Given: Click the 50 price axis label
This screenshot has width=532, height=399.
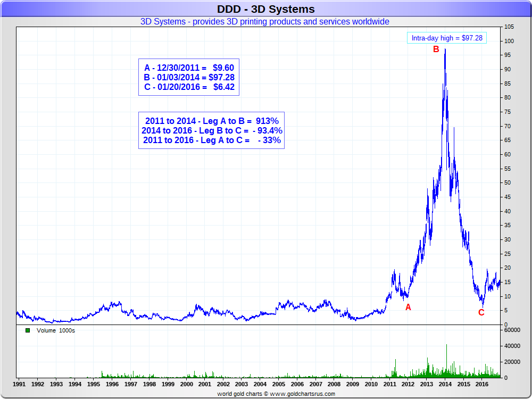Looking at the screenshot, I should [508, 182].
